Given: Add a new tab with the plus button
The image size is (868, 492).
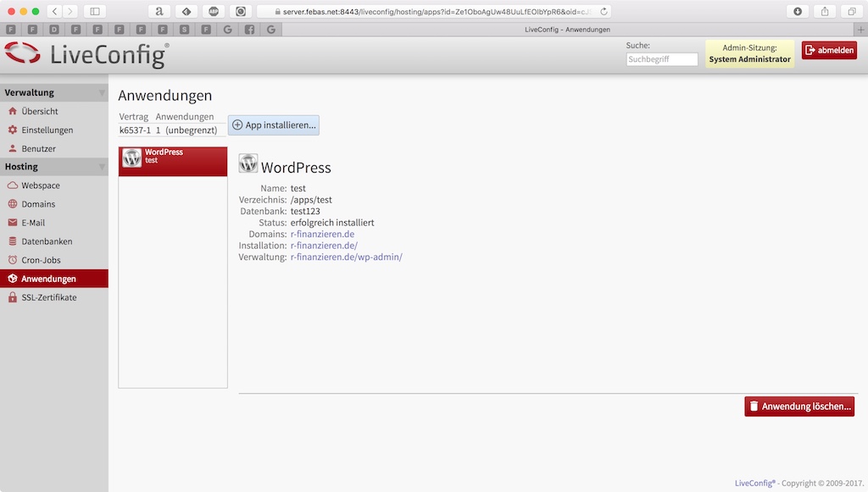Looking at the screenshot, I should coord(861,30).
